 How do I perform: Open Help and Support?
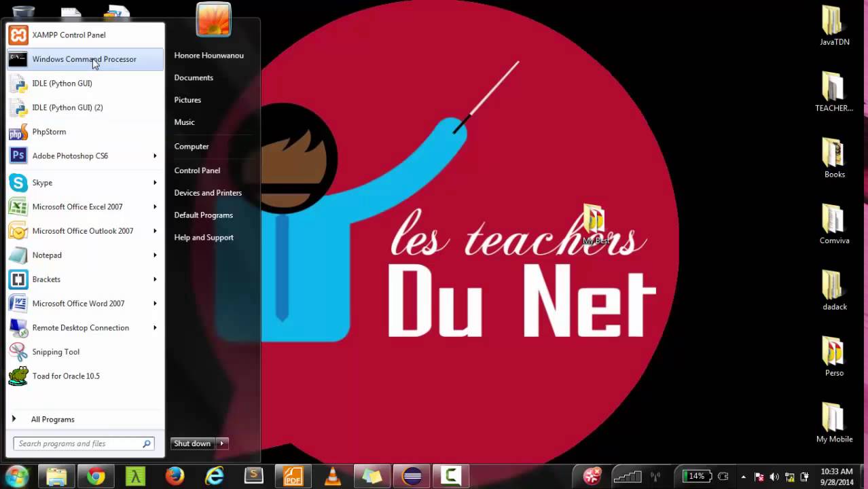[204, 238]
